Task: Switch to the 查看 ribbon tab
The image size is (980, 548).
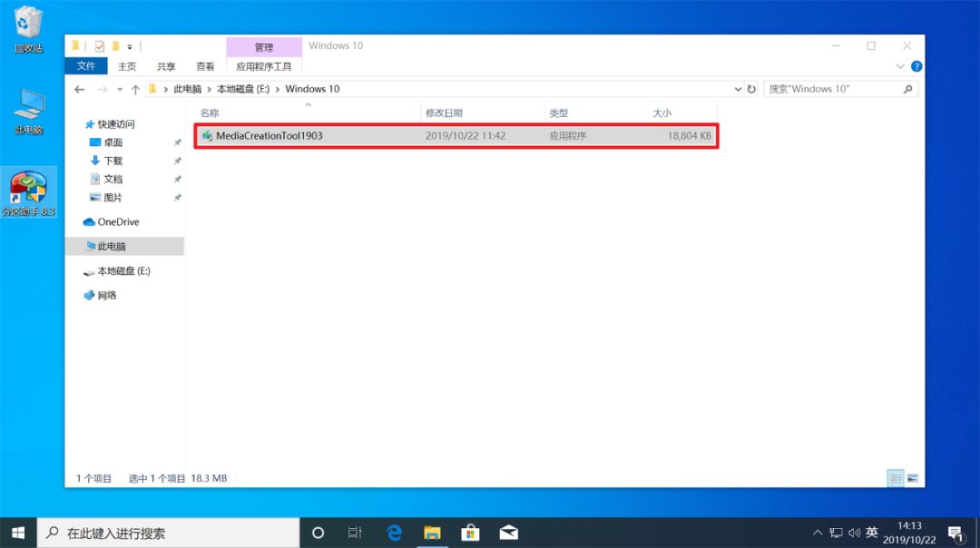Action: [205, 65]
